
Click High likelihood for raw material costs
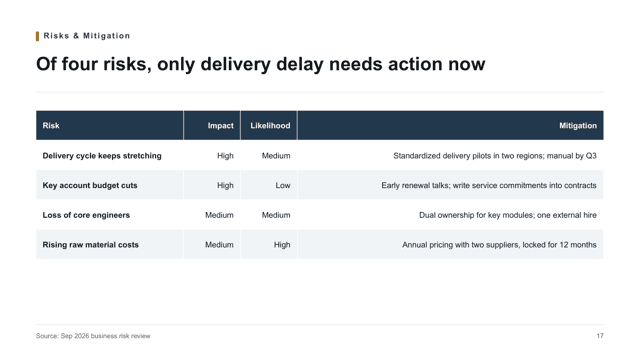coord(282,245)
